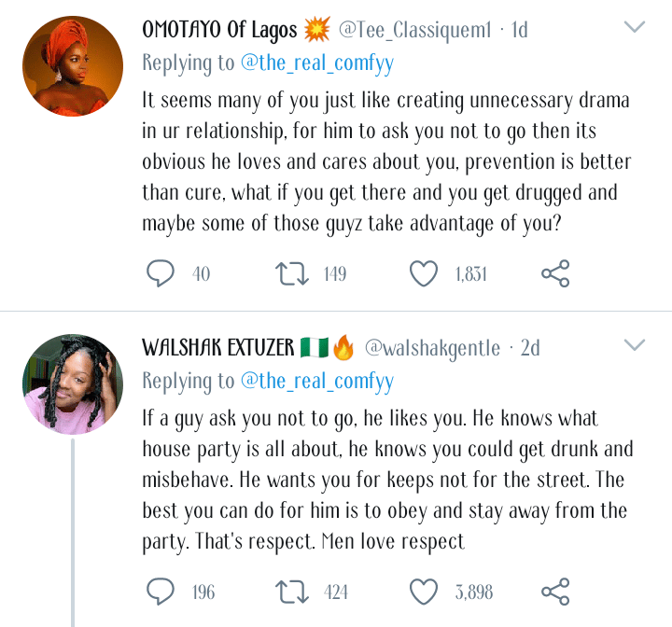
Task: Click the WALSHAK EXTUZER display name
Action: [219, 349]
